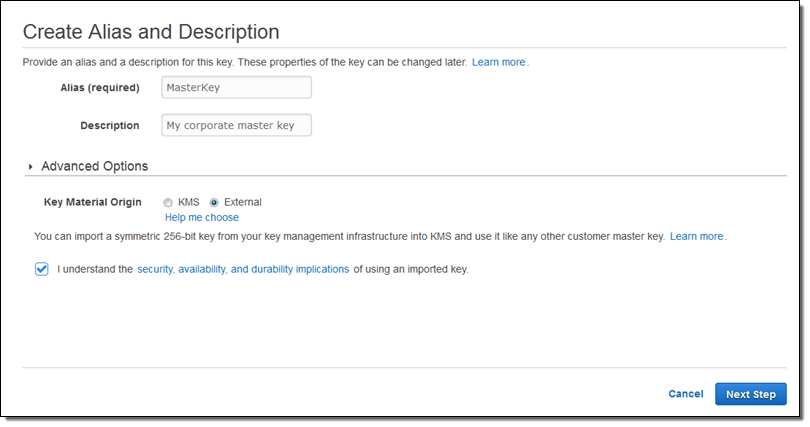Click the Create Alias and Description heading
This screenshot has width=810, height=427.
[151, 32]
